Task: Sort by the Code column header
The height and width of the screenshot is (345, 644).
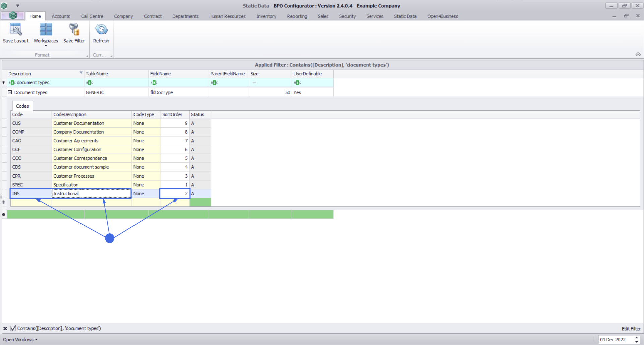Action: click(x=31, y=114)
